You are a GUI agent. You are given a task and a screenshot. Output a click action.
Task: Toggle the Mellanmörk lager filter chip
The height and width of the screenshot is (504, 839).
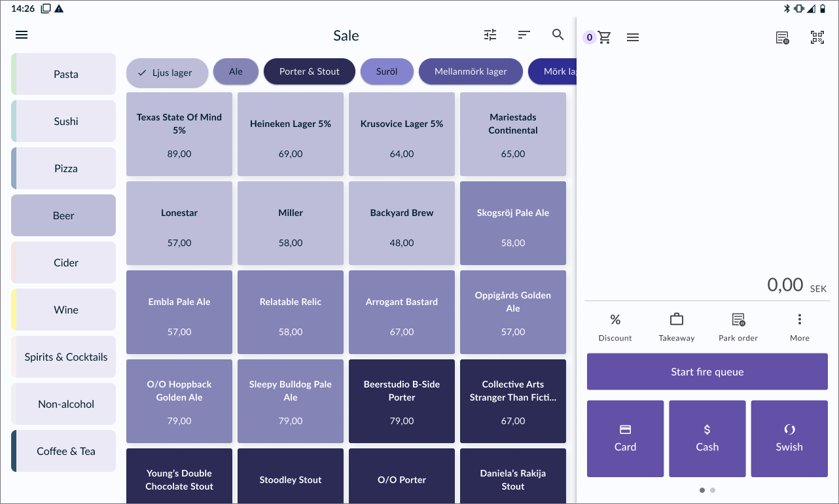471,71
